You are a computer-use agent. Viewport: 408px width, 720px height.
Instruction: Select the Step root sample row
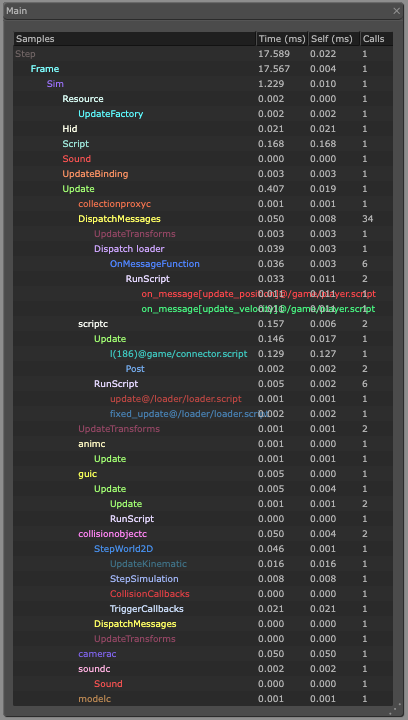click(203, 54)
